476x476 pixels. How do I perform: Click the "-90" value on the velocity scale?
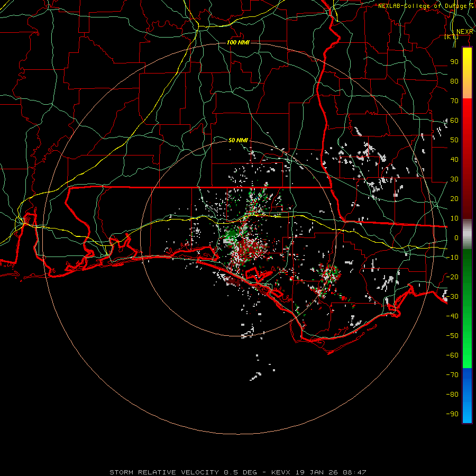(x=452, y=414)
